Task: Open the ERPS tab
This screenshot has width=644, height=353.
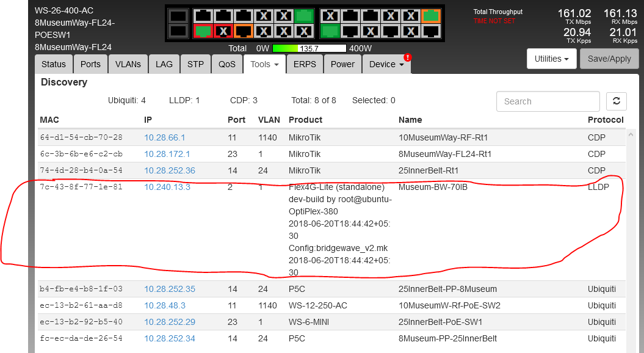Action: click(305, 64)
